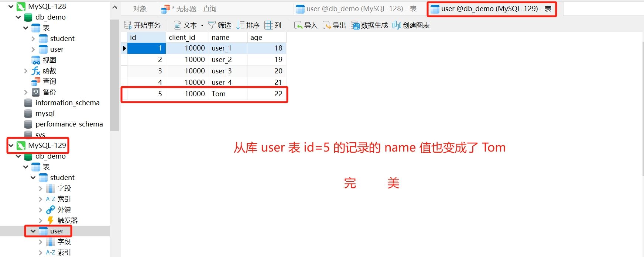Screen dimensions: 644x257
Task: Click the user_2 name cell
Action: pos(228,59)
